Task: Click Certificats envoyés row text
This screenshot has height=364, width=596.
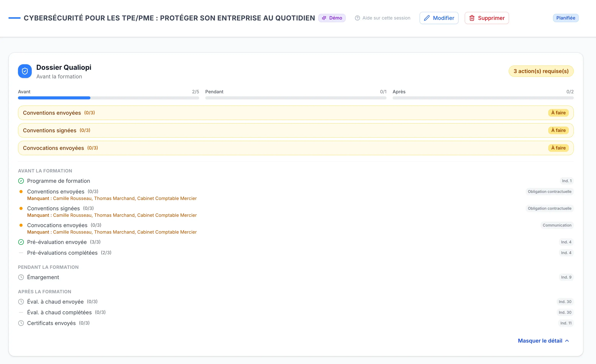Action: click(x=52, y=323)
